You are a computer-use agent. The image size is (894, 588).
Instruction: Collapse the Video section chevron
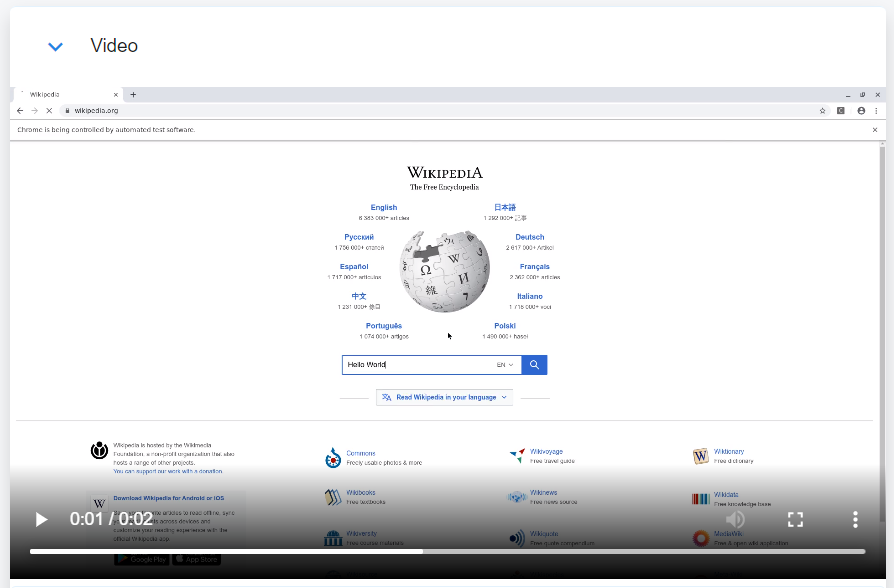click(x=55, y=46)
